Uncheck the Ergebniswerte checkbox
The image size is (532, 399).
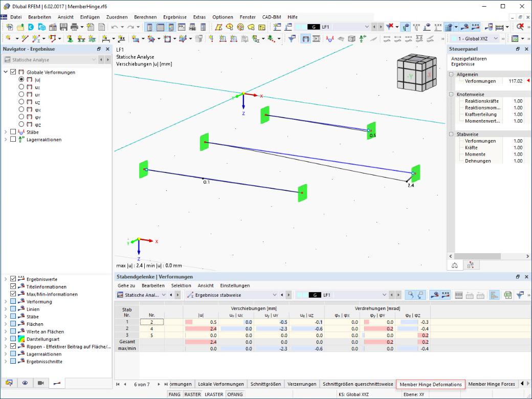click(x=13, y=279)
